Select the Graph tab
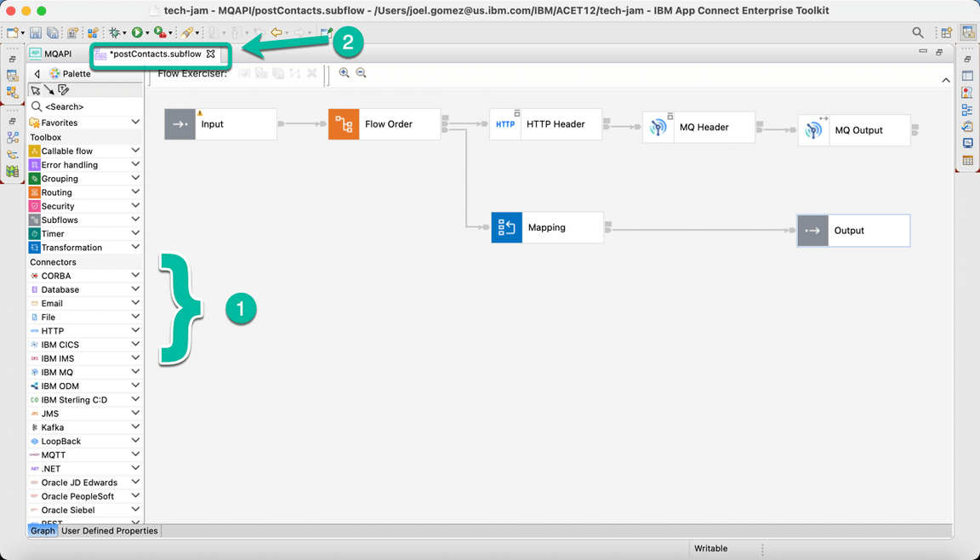This screenshot has height=560, width=980. click(x=43, y=530)
